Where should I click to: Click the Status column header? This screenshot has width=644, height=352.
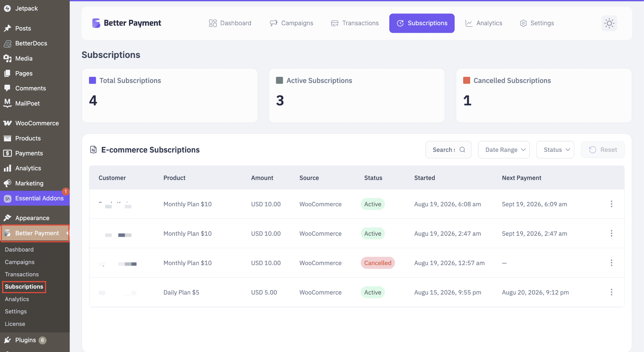[x=373, y=178]
